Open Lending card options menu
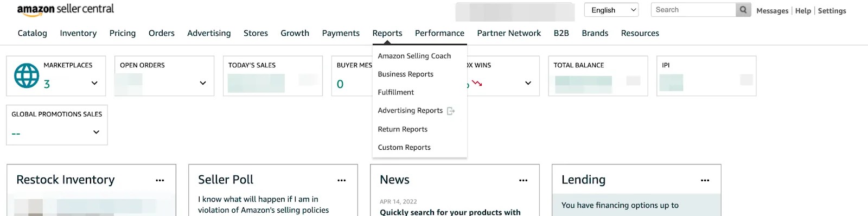868x216 pixels. tap(705, 180)
